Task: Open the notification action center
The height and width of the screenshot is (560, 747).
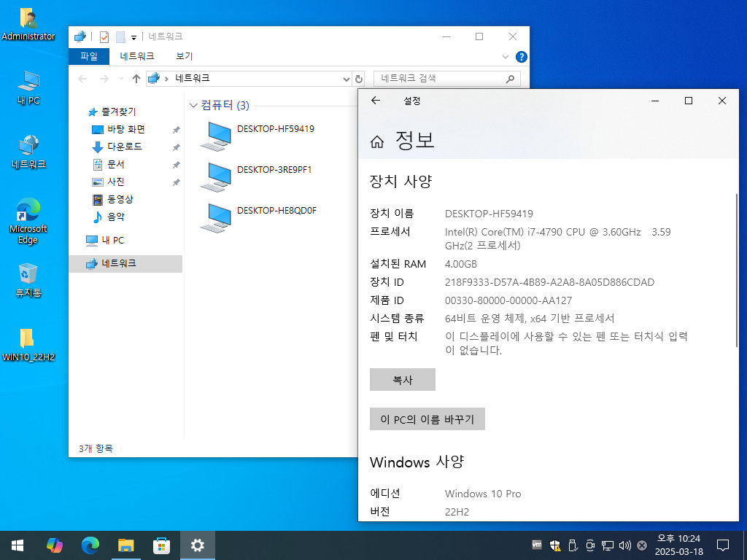Action: point(723,545)
